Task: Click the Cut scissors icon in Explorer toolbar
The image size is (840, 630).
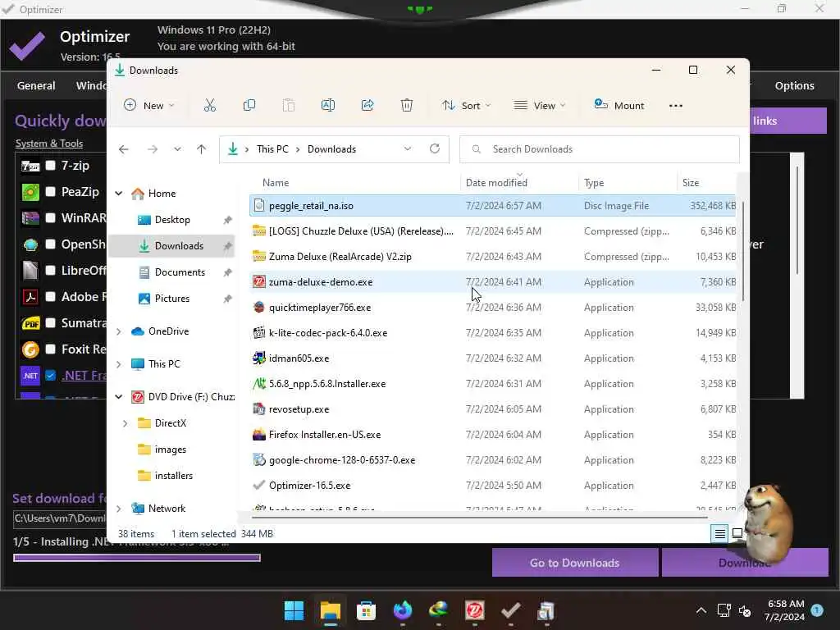Action: (209, 106)
